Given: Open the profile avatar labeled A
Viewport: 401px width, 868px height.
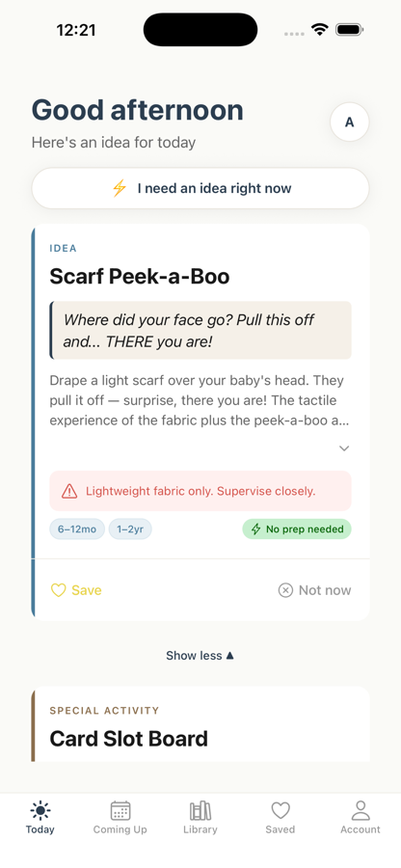Looking at the screenshot, I should click(x=350, y=122).
